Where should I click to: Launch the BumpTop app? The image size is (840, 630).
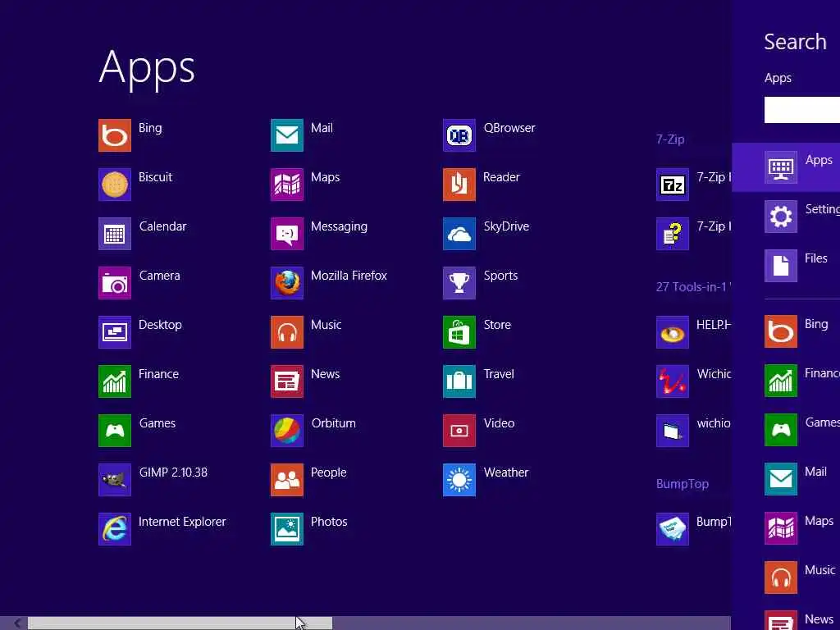pos(673,529)
